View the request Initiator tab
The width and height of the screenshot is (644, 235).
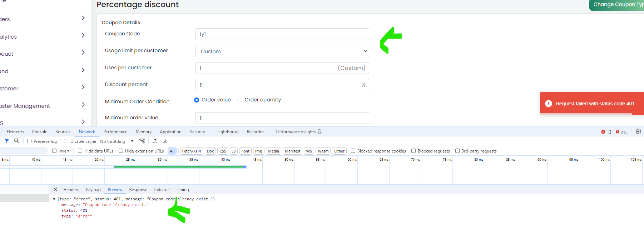point(162,190)
